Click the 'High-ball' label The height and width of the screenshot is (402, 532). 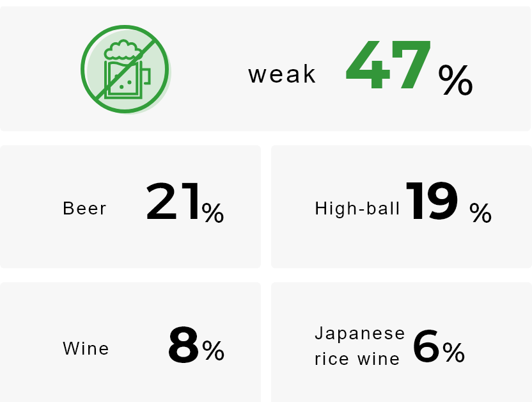(357, 209)
